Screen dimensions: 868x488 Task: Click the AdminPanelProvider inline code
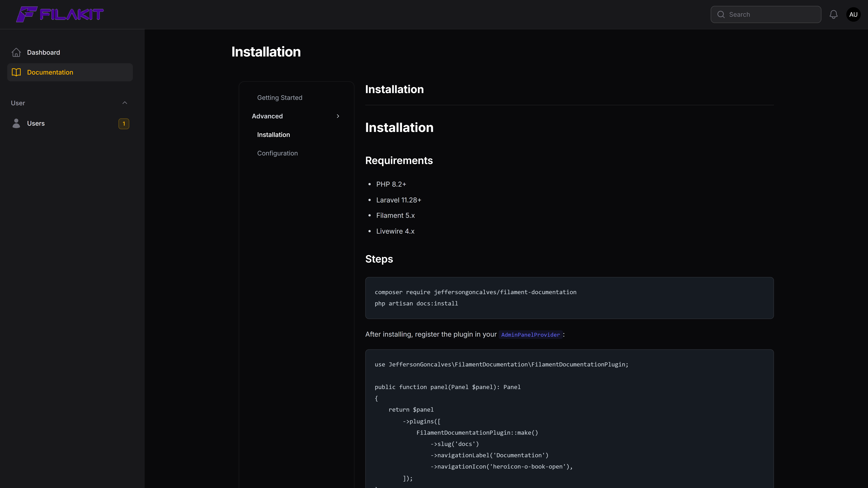click(x=530, y=335)
